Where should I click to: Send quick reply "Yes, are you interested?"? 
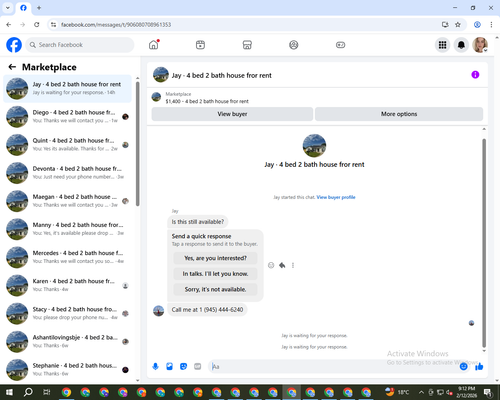(x=215, y=258)
